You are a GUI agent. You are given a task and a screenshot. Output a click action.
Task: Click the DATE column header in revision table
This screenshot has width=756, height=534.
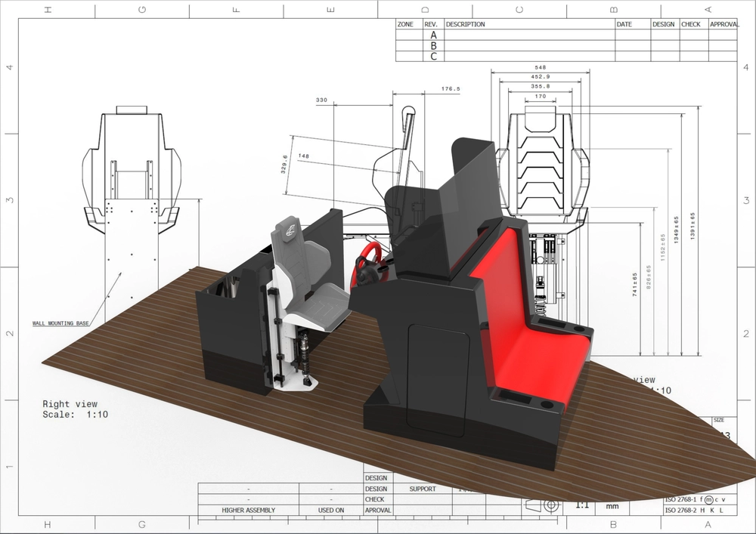coord(624,23)
